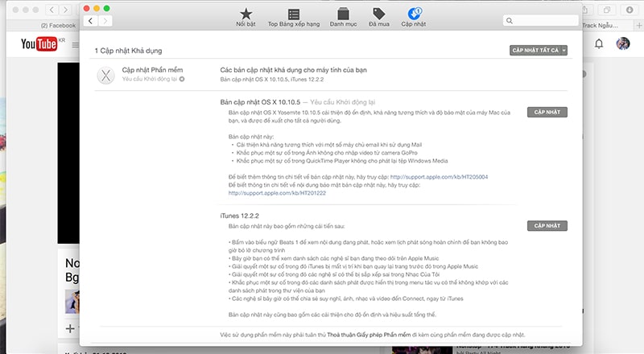644x354 pixels.
Task: Click the restart-required info icon
Action: click(x=182, y=79)
